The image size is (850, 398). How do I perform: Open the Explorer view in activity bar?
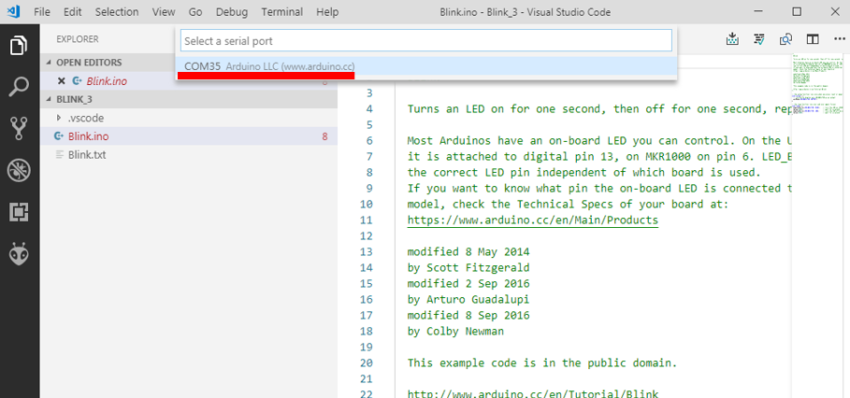19,46
